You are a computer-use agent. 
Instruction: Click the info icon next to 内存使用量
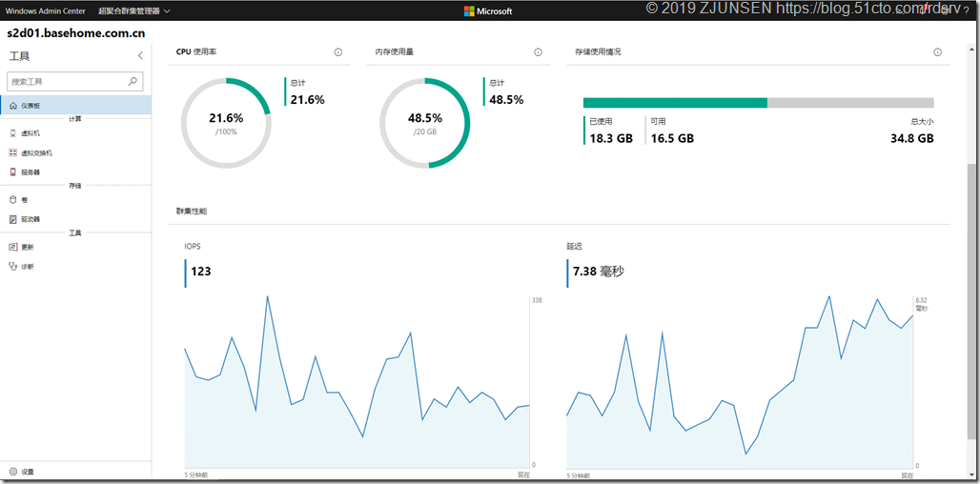click(x=538, y=52)
